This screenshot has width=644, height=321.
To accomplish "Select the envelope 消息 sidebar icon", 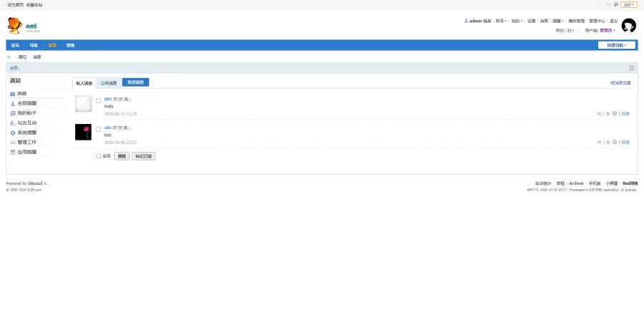I will point(13,94).
